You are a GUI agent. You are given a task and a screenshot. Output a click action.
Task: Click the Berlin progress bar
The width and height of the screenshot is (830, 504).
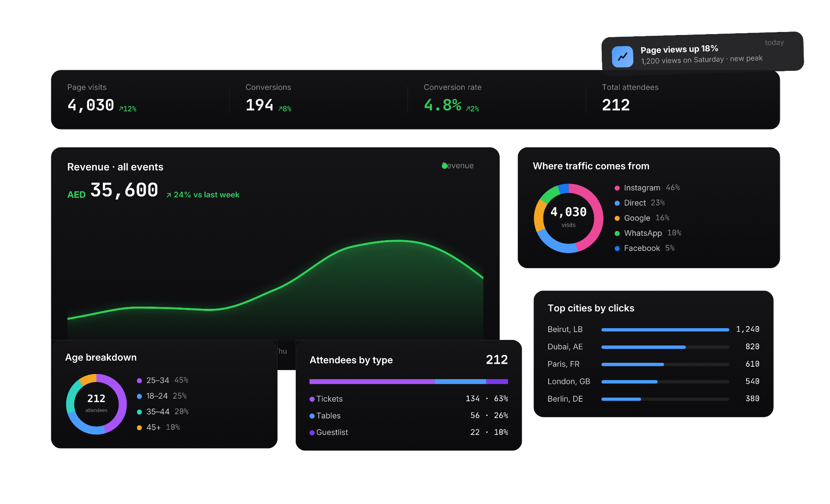point(665,399)
